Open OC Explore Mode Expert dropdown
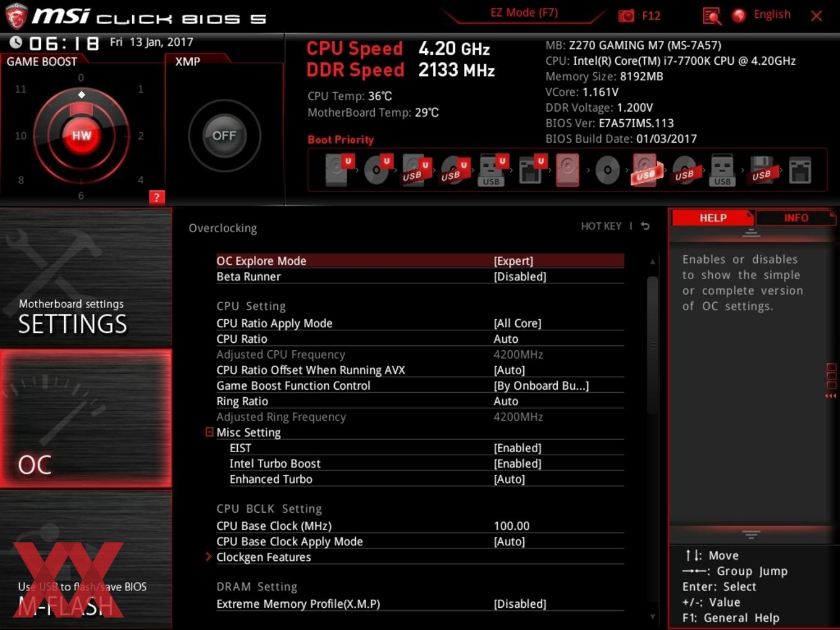The width and height of the screenshot is (840, 630). click(x=513, y=261)
